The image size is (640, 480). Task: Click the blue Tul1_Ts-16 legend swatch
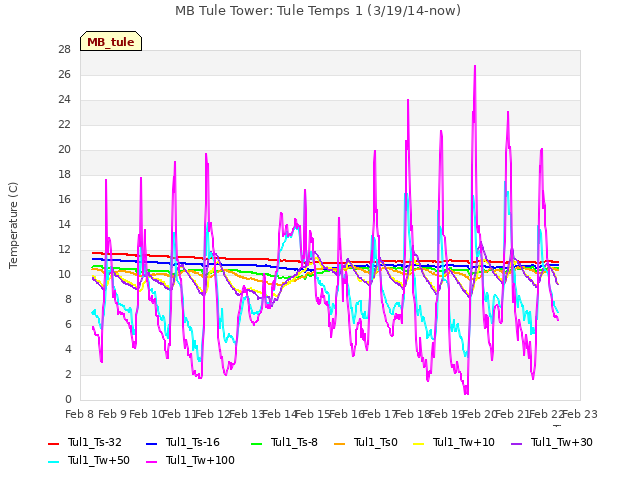click(x=151, y=443)
